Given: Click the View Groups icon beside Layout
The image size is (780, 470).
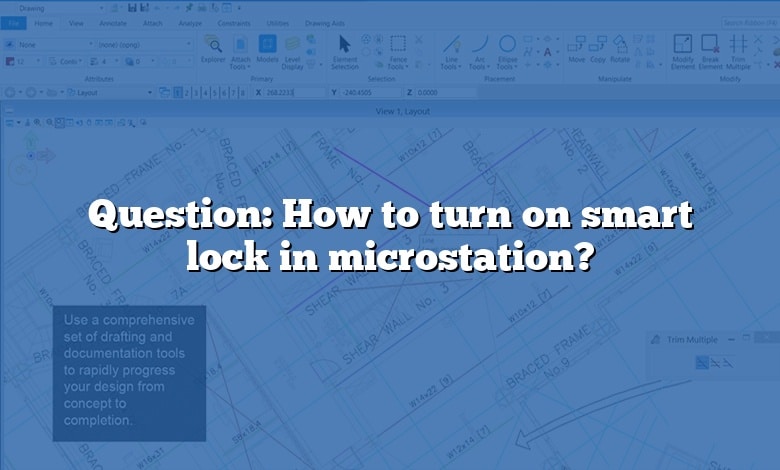Looking at the screenshot, I should (x=164, y=93).
